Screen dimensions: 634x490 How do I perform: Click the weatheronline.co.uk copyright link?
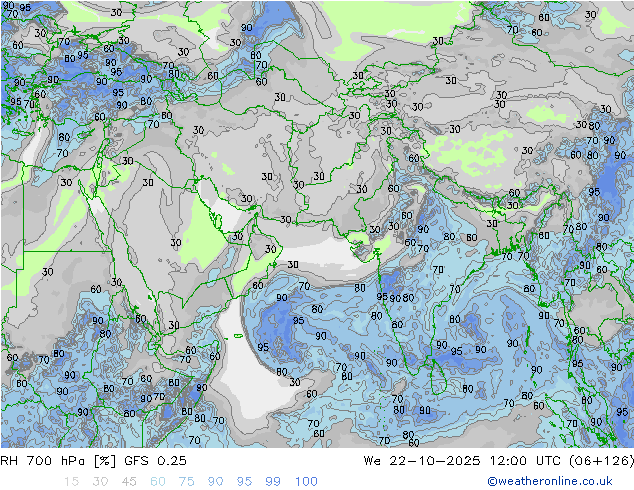click(549, 481)
